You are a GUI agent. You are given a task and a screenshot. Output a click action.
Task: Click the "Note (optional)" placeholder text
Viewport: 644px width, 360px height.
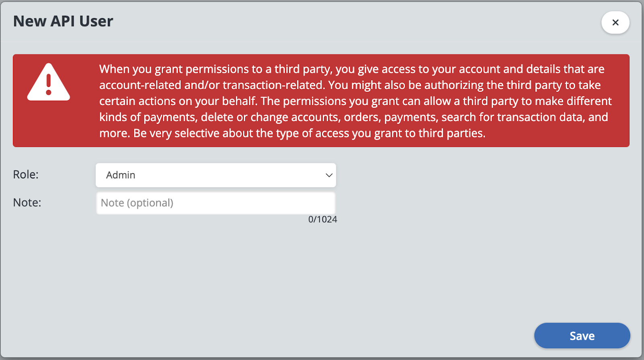137,203
